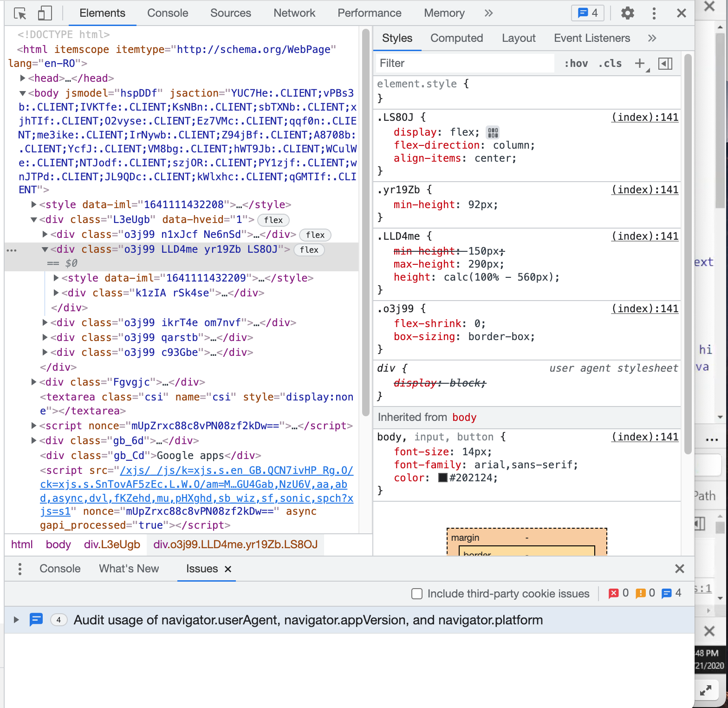
Task: Expand style data-iml=1641111432208 node
Action: [33, 204]
